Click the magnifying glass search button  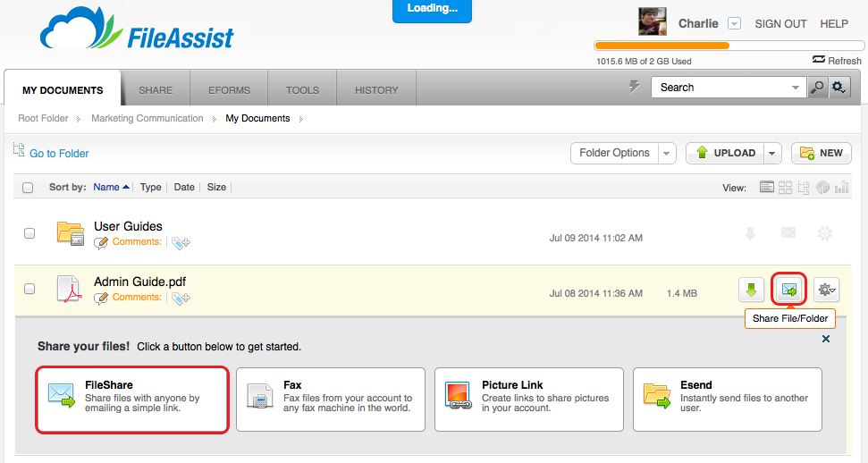pyautogui.click(x=817, y=88)
